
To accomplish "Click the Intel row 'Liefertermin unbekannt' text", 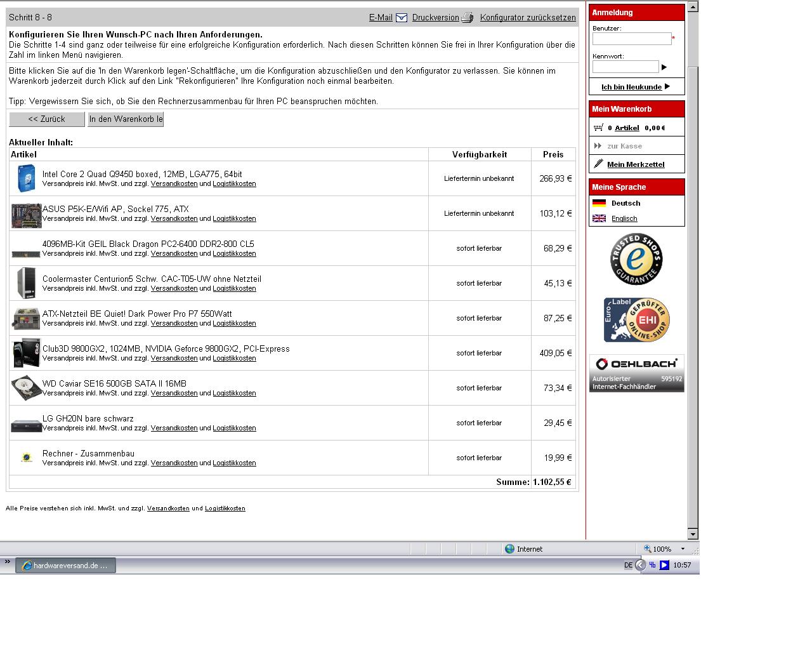I will (x=479, y=178).
